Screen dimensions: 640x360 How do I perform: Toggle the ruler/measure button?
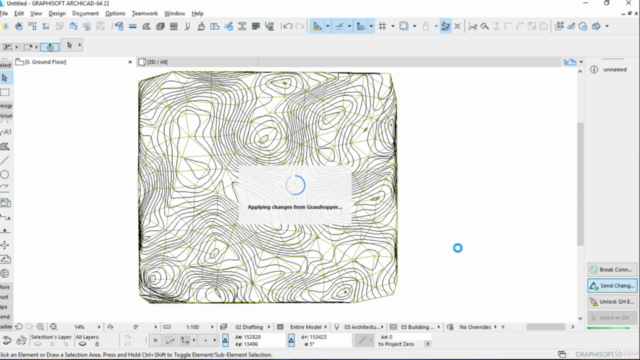[361, 26]
